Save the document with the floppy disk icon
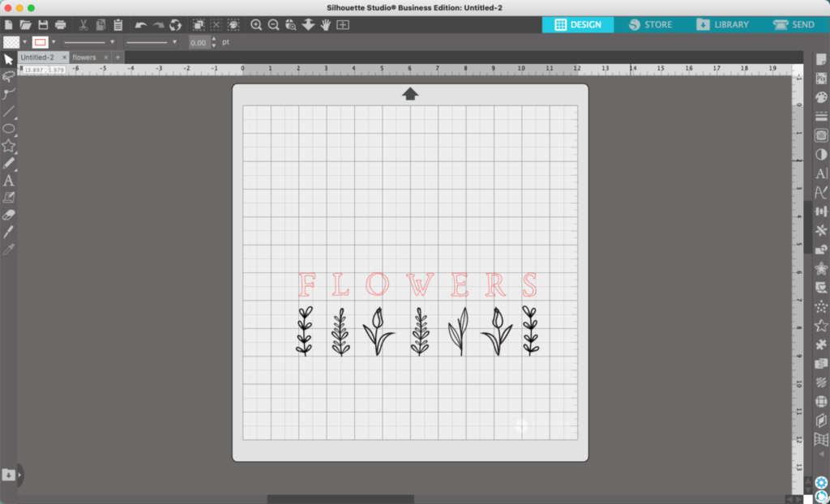The width and height of the screenshot is (830, 504). point(44,25)
